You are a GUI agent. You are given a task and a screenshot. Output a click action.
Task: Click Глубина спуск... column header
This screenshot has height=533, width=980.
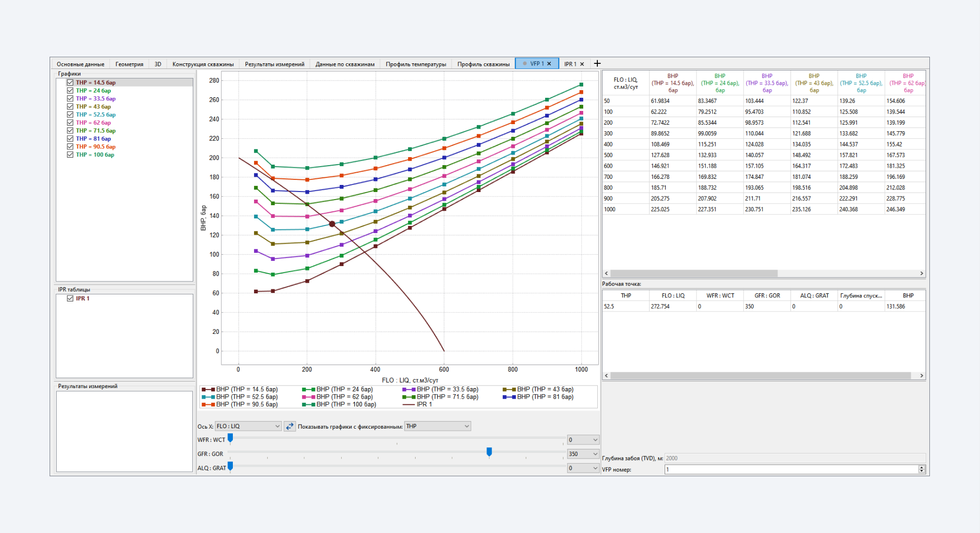(861, 296)
